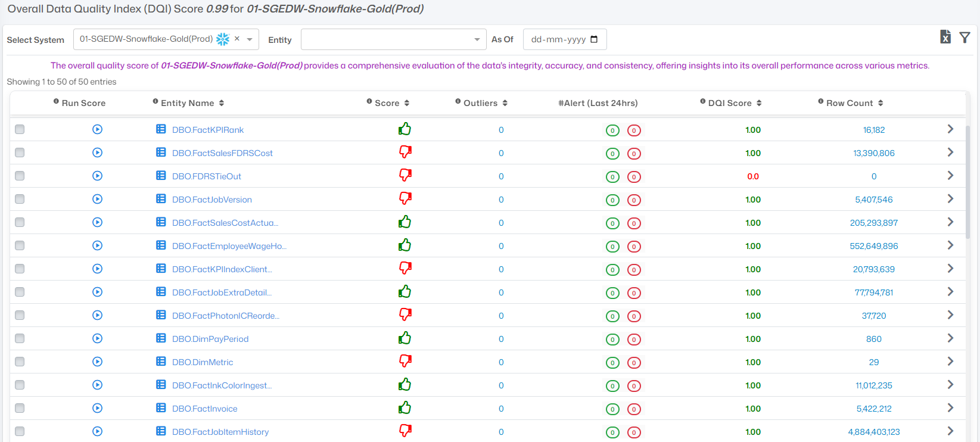Image resolution: width=980 pixels, height=442 pixels.
Task: Tick checkbox for DBO.FactSalesFDRSCost row
Action: click(x=20, y=152)
